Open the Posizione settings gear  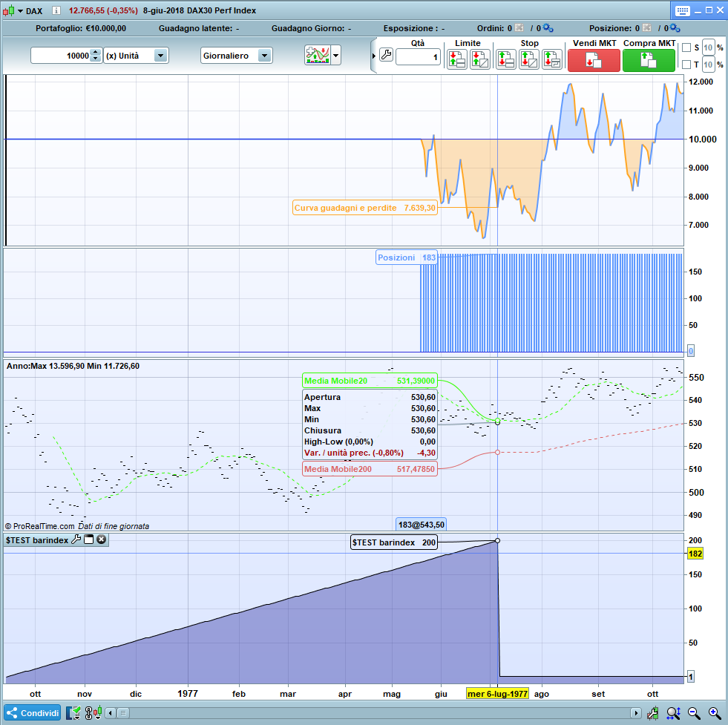[675, 28]
